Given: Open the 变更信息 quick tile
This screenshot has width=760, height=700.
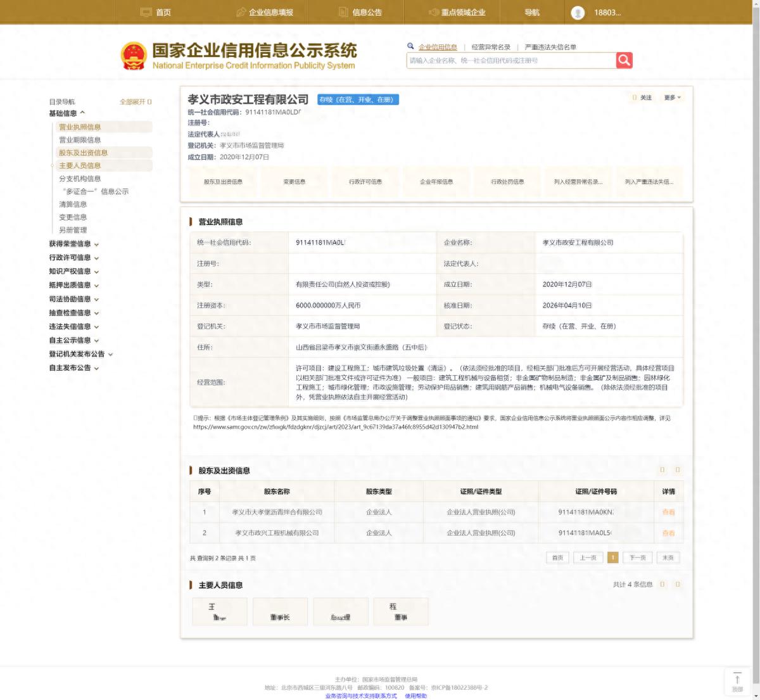Looking at the screenshot, I should (x=294, y=182).
